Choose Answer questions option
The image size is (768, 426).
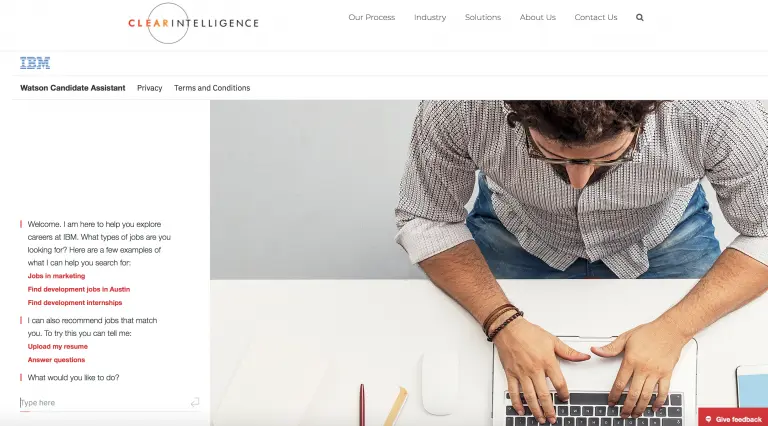56,359
